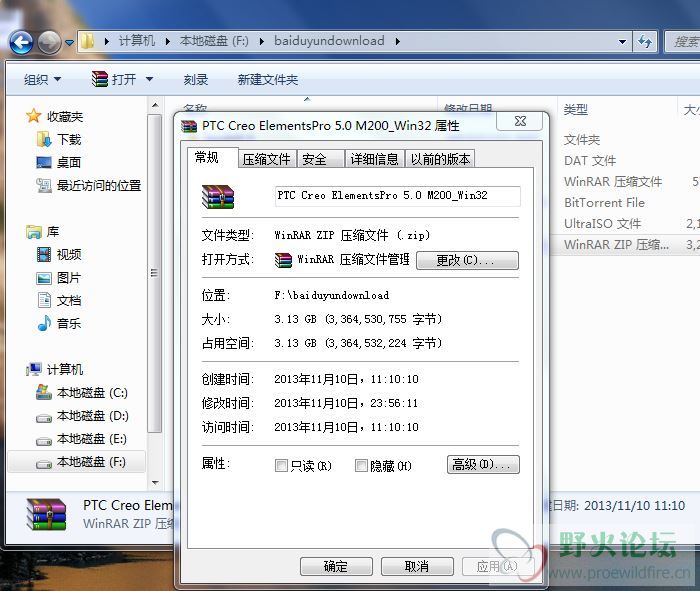
Task: Click the 更改(C)... button
Action: (x=467, y=260)
